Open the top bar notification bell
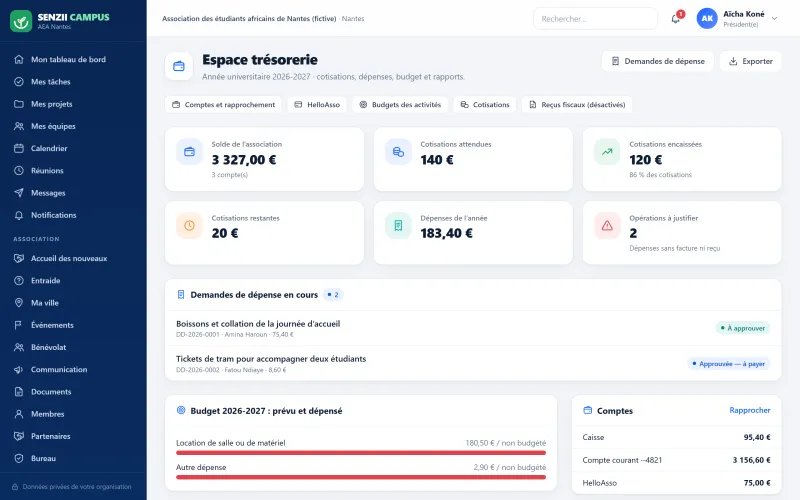Viewport: 800px width, 500px height. click(x=676, y=19)
